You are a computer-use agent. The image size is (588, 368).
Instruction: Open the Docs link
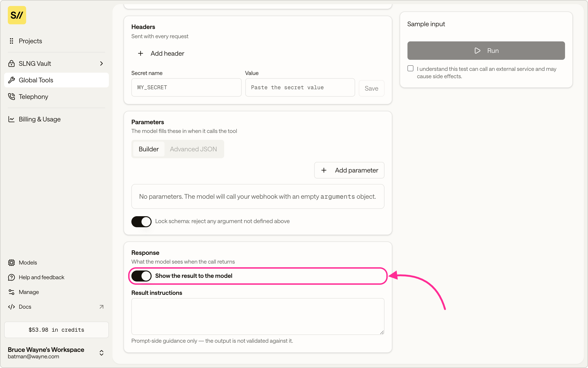pyautogui.click(x=56, y=307)
